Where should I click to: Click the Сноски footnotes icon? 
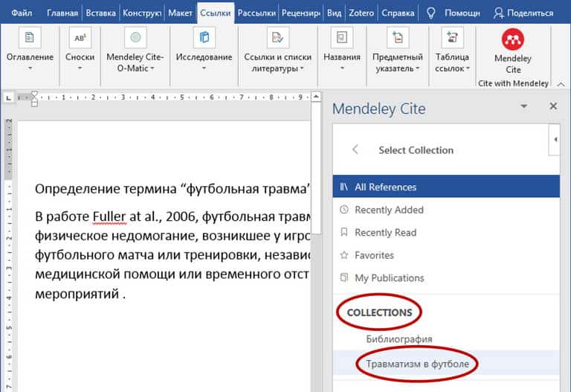[x=80, y=37]
